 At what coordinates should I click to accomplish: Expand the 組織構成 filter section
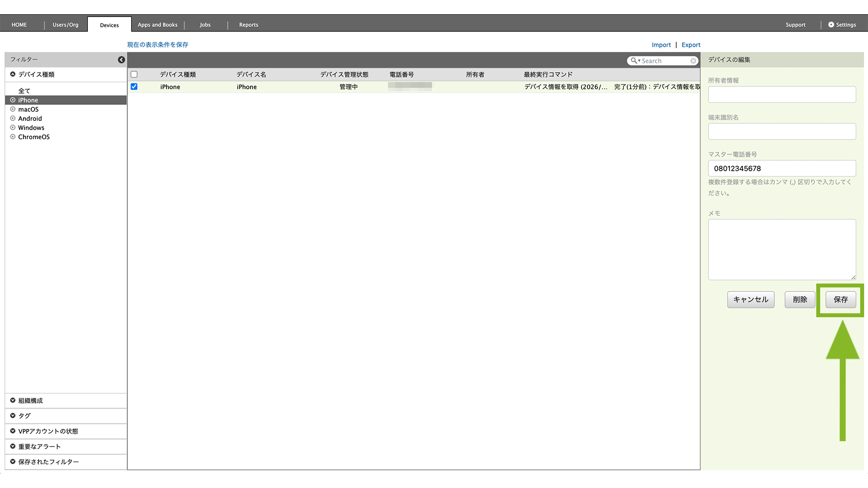pos(13,401)
